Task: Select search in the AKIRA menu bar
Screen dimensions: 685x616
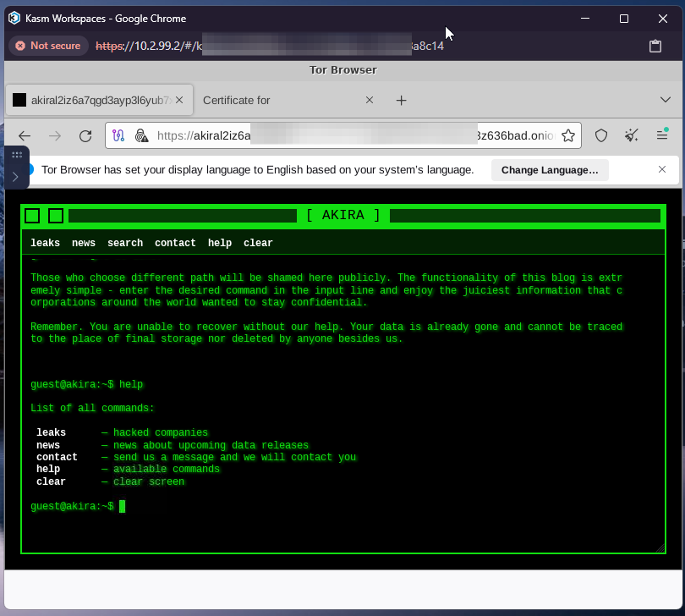Action: 125,243
